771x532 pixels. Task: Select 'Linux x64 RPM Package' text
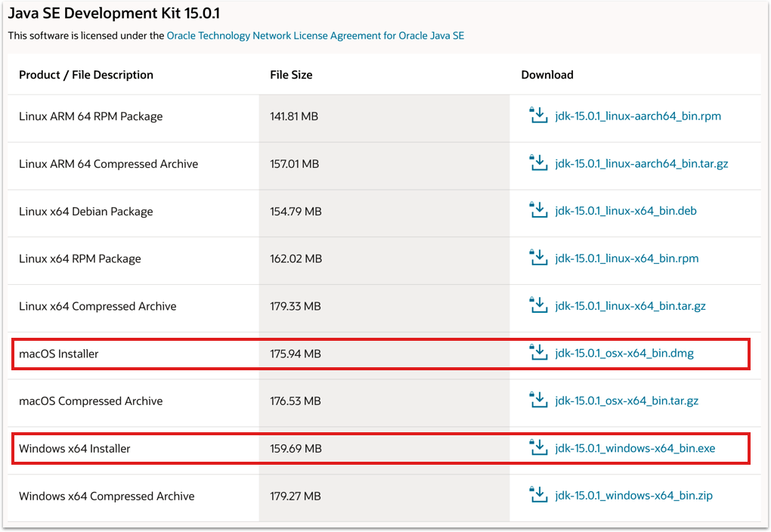pos(79,259)
